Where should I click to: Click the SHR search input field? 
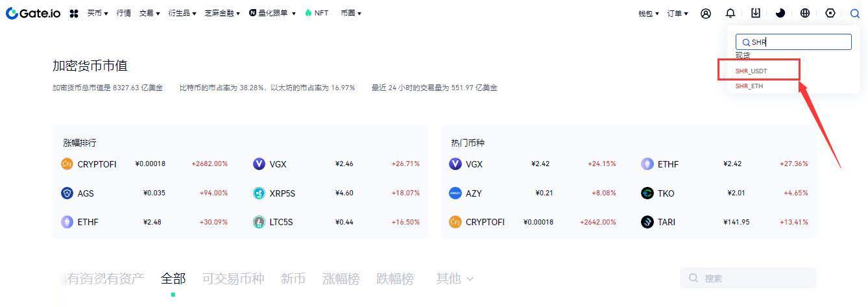[x=793, y=42]
